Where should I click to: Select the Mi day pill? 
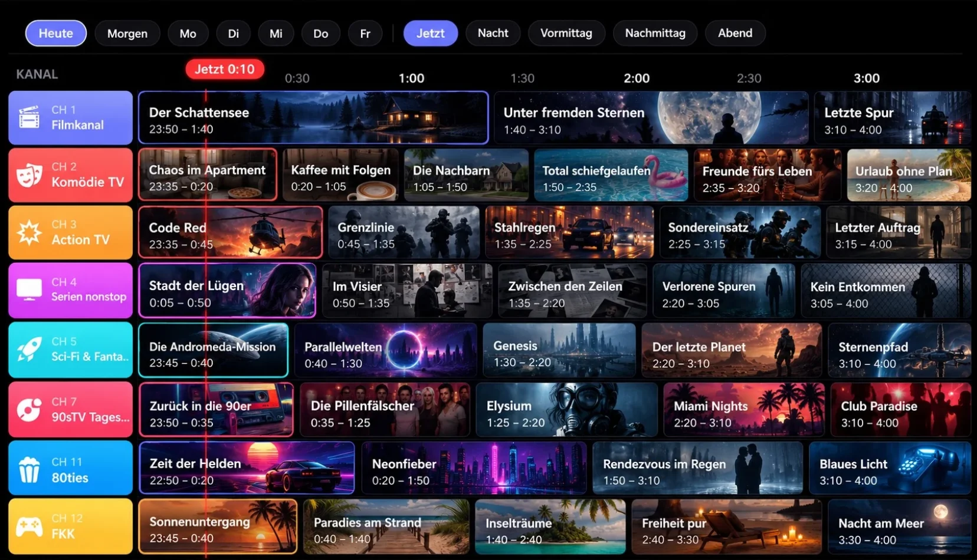(276, 33)
